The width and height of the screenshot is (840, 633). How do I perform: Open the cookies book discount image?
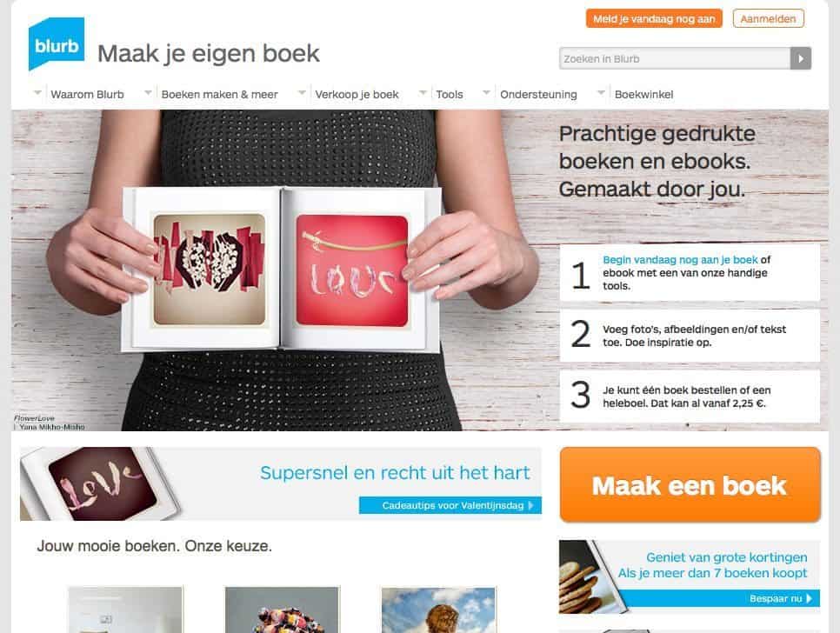pos(588,576)
